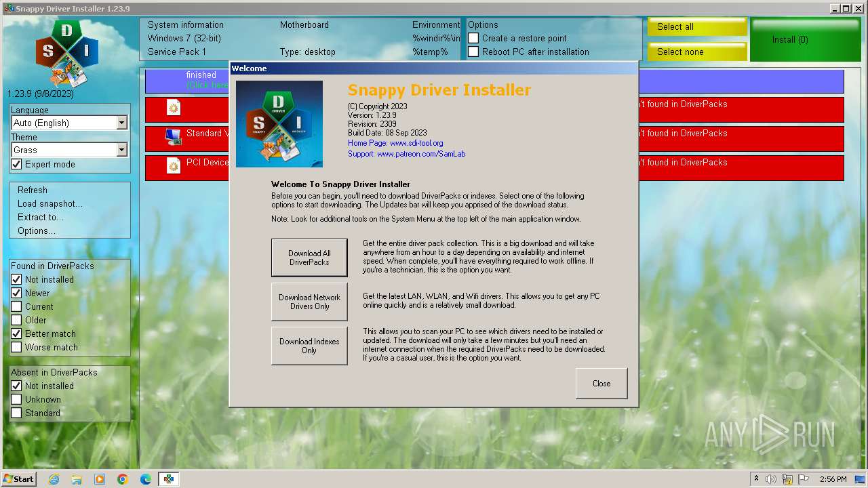Enable the Unknown checkbox
The width and height of the screenshot is (868, 488).
click(17, 399)
